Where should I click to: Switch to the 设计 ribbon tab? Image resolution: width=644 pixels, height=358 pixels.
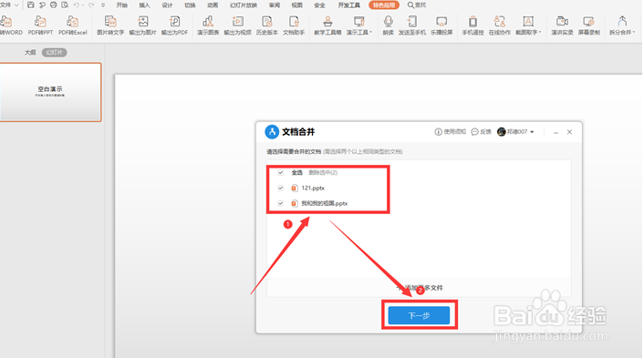point(167,5)
